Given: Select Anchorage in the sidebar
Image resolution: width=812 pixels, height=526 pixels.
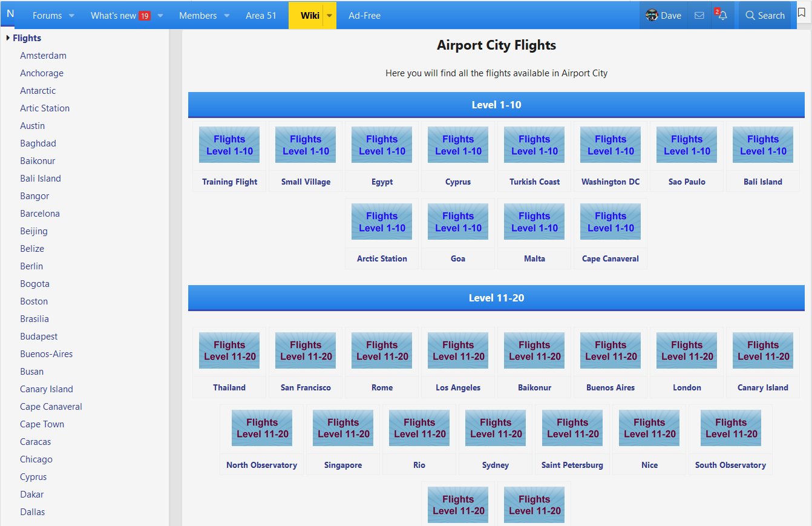Looking at the screenshot, I should [42, 73].
